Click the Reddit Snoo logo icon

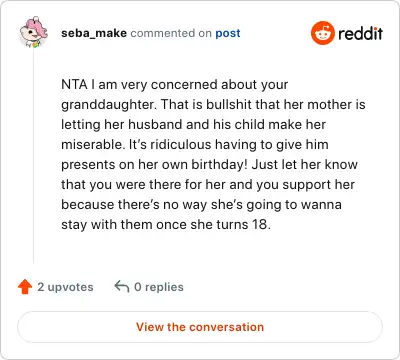tap(323, 33)
